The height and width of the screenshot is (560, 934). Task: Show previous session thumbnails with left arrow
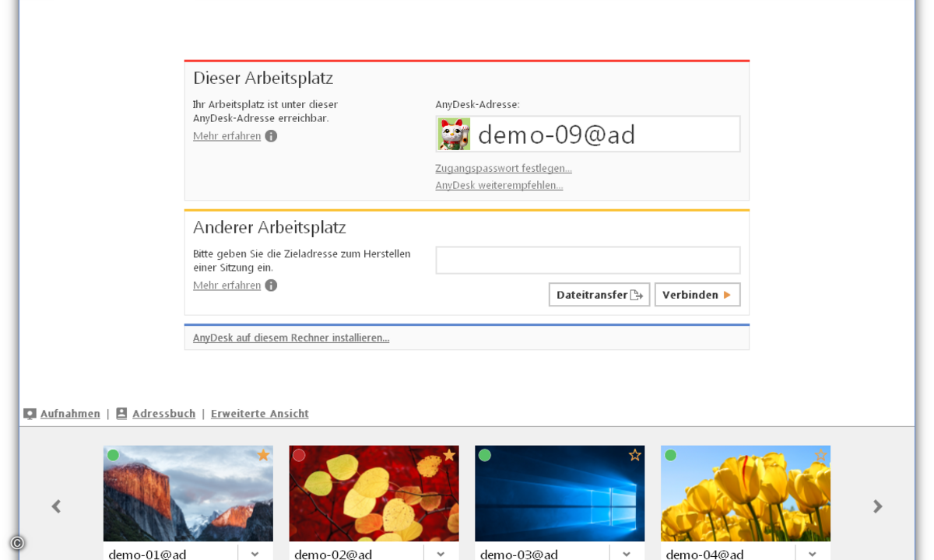coord(56,506)
